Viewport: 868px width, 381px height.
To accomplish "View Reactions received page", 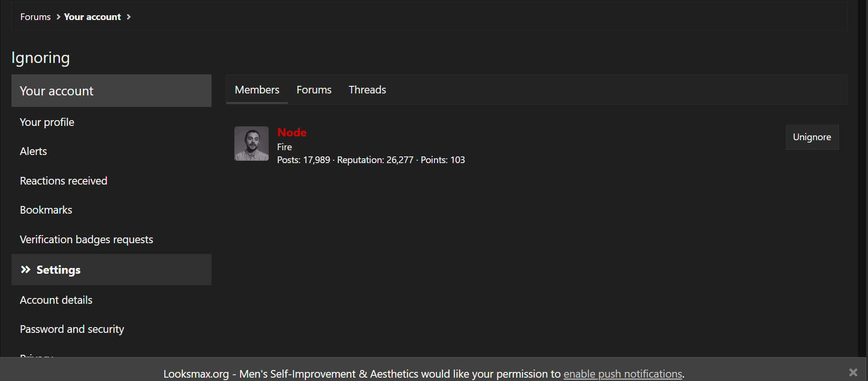I will click(63, 181).
